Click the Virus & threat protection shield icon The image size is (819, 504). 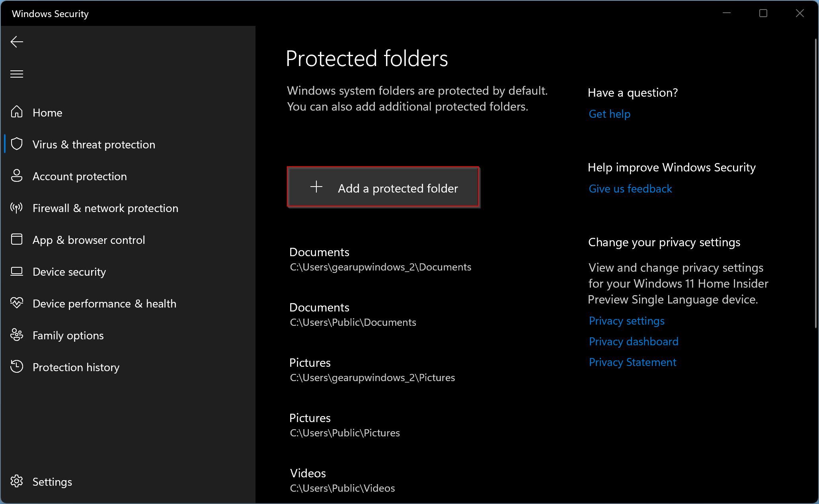17,144
